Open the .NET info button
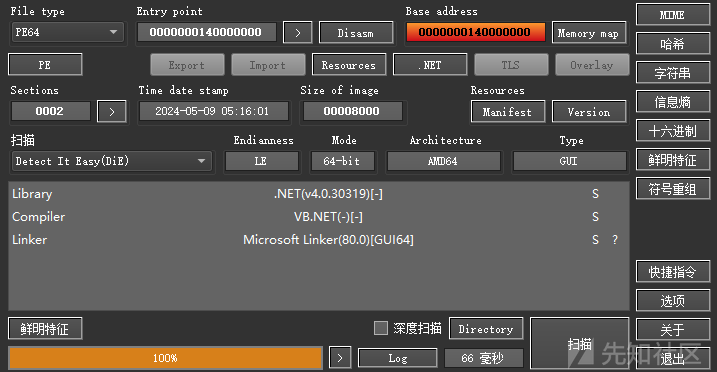Image resolution: width=717 pixels, height=372 pixels. (x=430, y=65)
